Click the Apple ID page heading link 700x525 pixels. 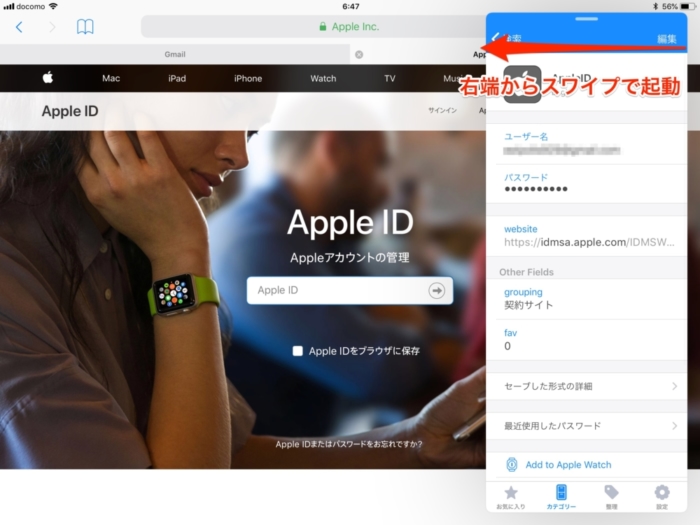click(70, 111)
